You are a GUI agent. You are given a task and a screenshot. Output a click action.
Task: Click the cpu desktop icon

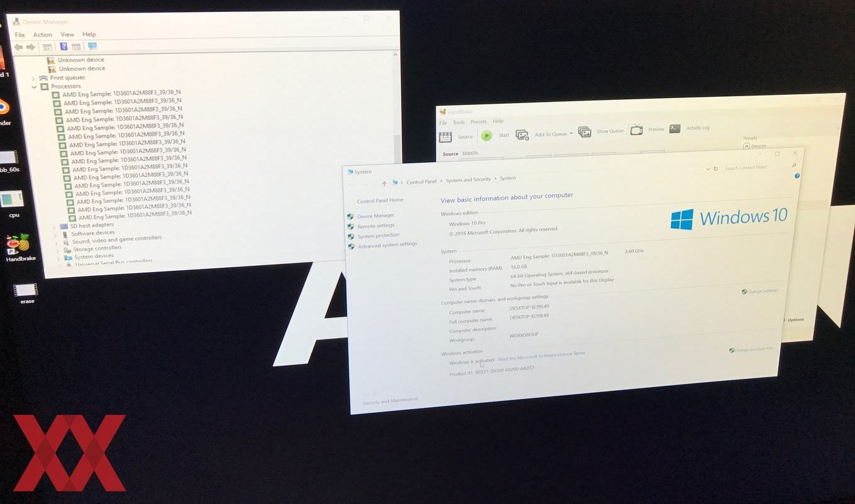[x=13, y=200]
